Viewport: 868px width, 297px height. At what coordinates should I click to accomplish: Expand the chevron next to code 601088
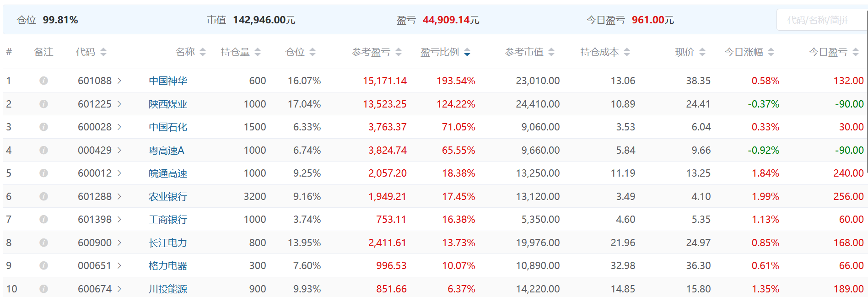[119, 81]
